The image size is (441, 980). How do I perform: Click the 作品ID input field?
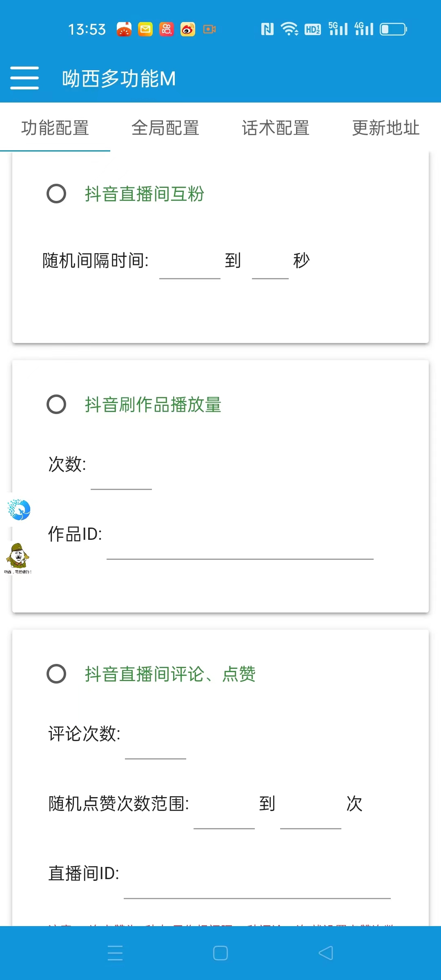[241, 551]
